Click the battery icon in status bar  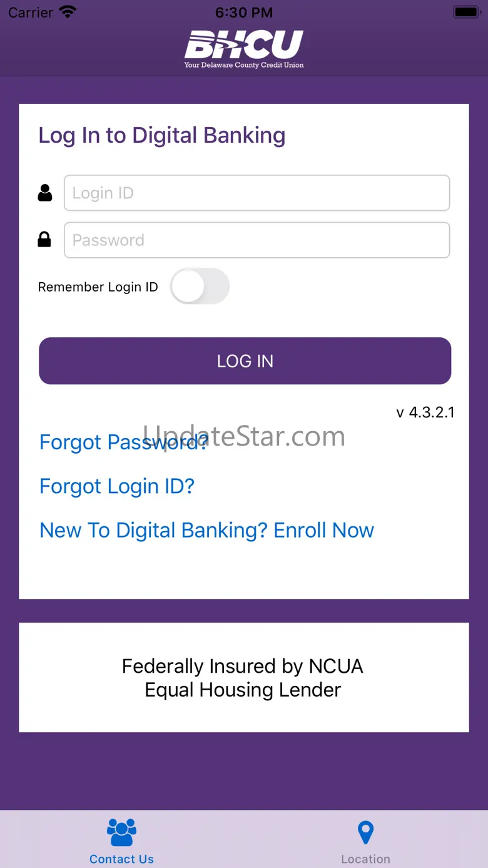point(465,12)
